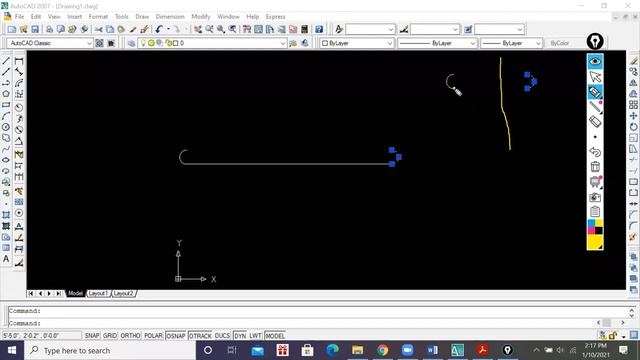Open the layer list dropdown
This screenshot has width=640, height=360.
point(212,43)
